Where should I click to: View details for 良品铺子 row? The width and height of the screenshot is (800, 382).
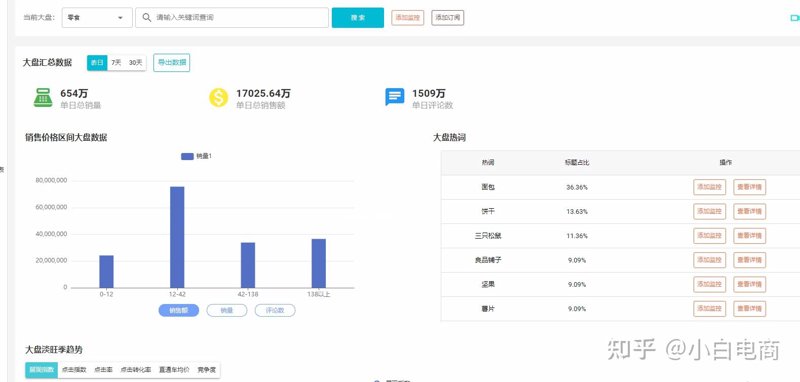coord(749,260)
